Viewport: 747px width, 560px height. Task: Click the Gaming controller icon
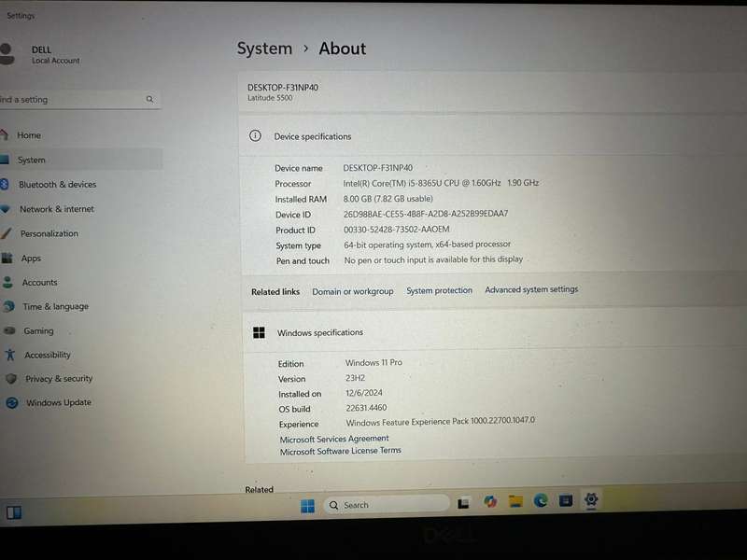click(x=9, y=330)
